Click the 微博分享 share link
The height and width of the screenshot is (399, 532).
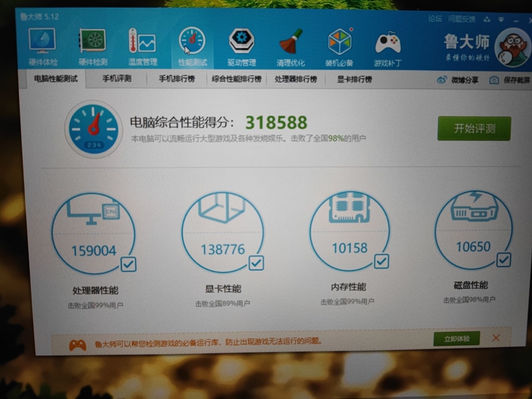(465, 80)
